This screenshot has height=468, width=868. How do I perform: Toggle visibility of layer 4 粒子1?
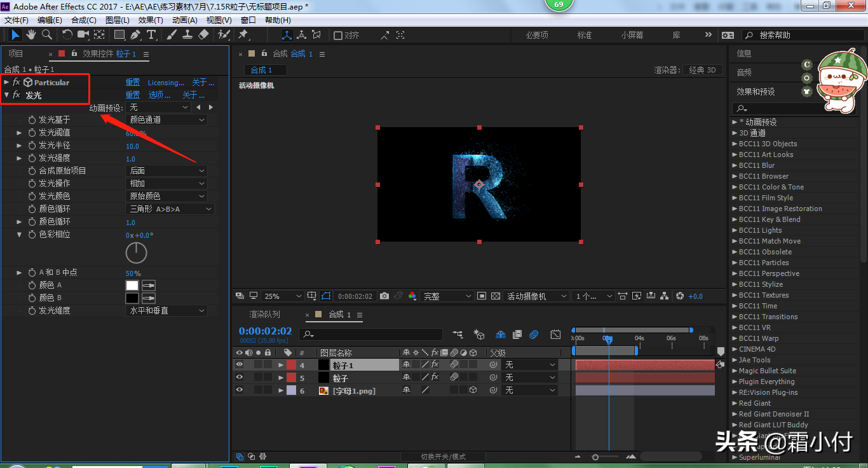[x=240, y=365]
